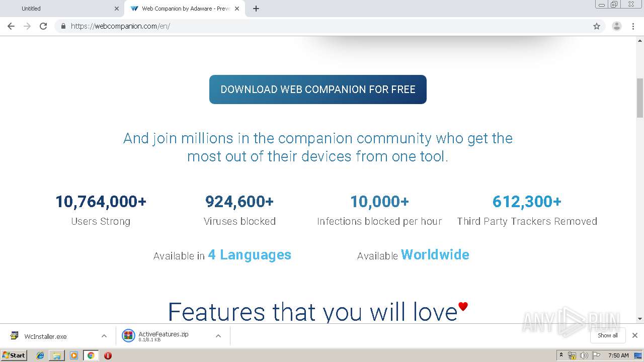Image resolution: width=644 pixels, height=362 pixels.
Task: Click the 'Worldwide' text
Action: click(435, 255)
